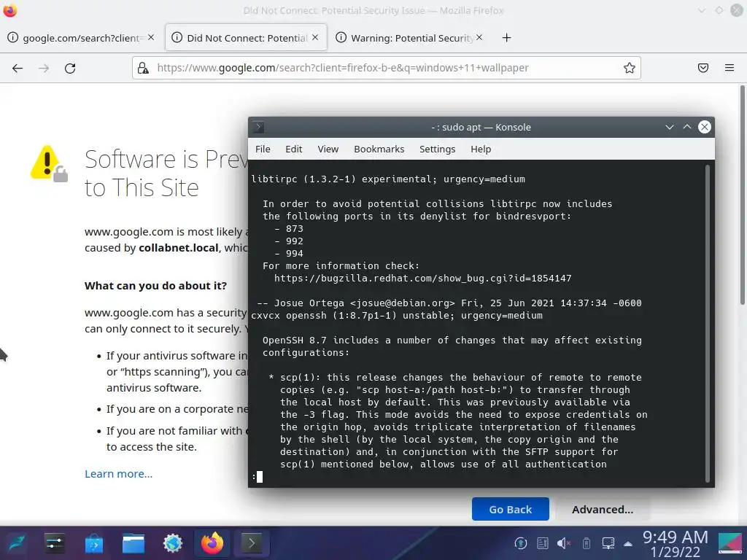Click the updates tray icon

pyautogui.click(x=521, y=542)
